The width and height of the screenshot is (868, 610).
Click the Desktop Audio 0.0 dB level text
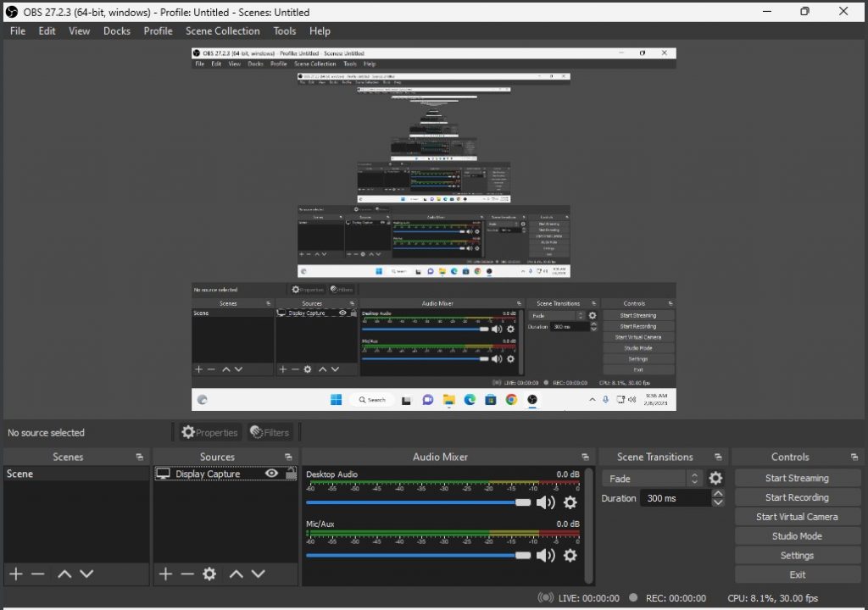[x=568, y=474]
